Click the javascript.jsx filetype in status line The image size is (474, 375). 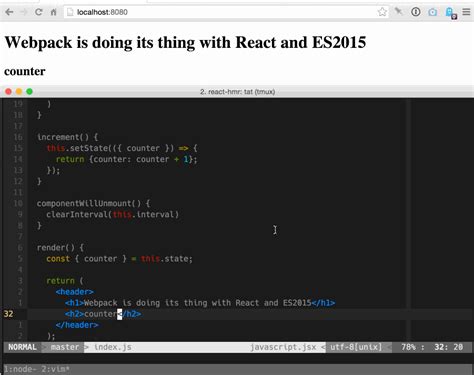click(x=283, y=347)
